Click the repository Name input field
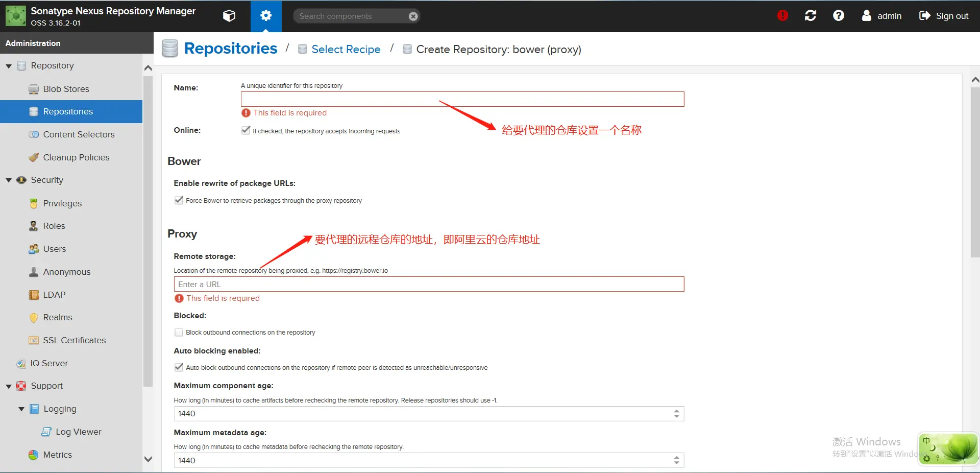Image resolution: width=980 pixels, height=473 pixels. click(462, 99)
